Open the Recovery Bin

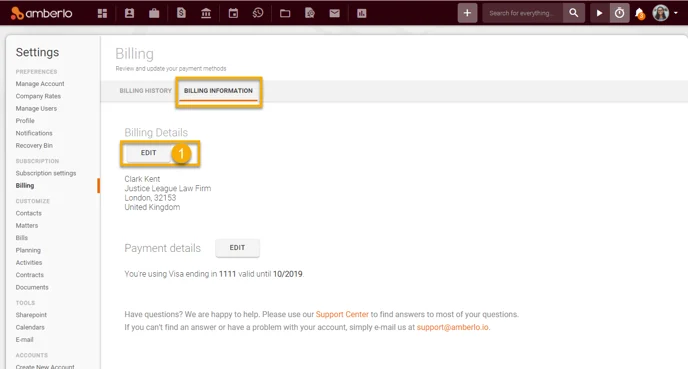(x=34, y=145)
